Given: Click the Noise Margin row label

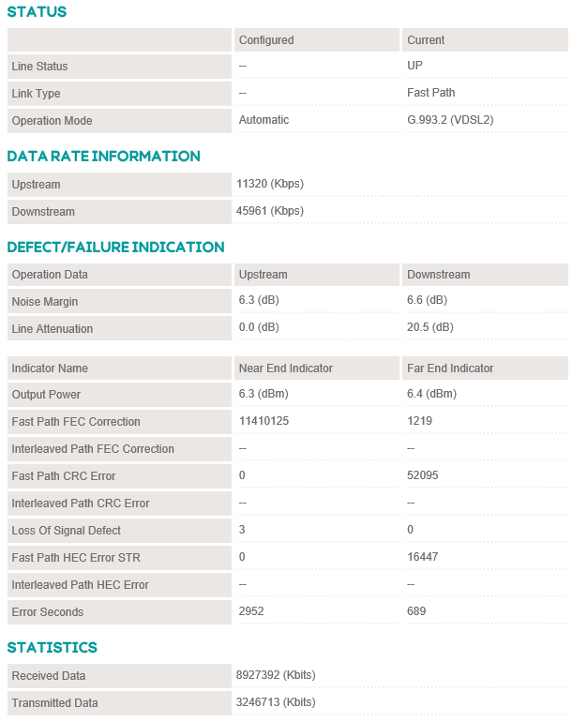Looking at the screenshot, I should (45, 302).
